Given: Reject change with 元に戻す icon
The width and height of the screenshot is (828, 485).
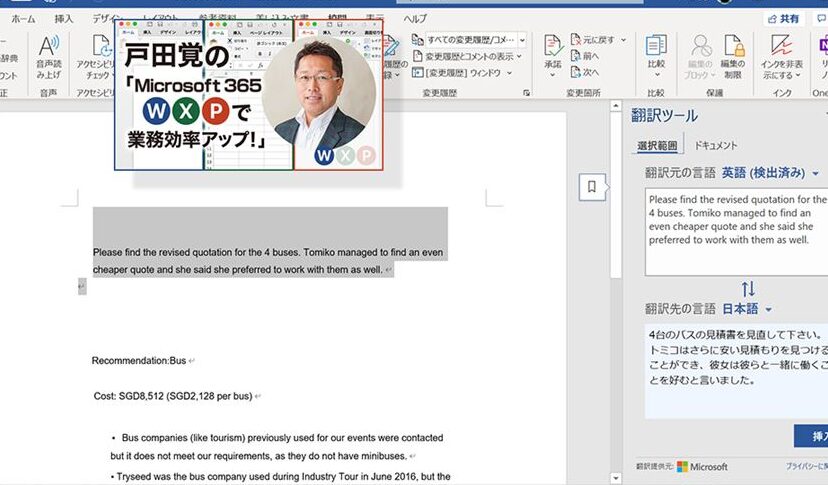Looking at the screenshot, I should tap(576, 40).
